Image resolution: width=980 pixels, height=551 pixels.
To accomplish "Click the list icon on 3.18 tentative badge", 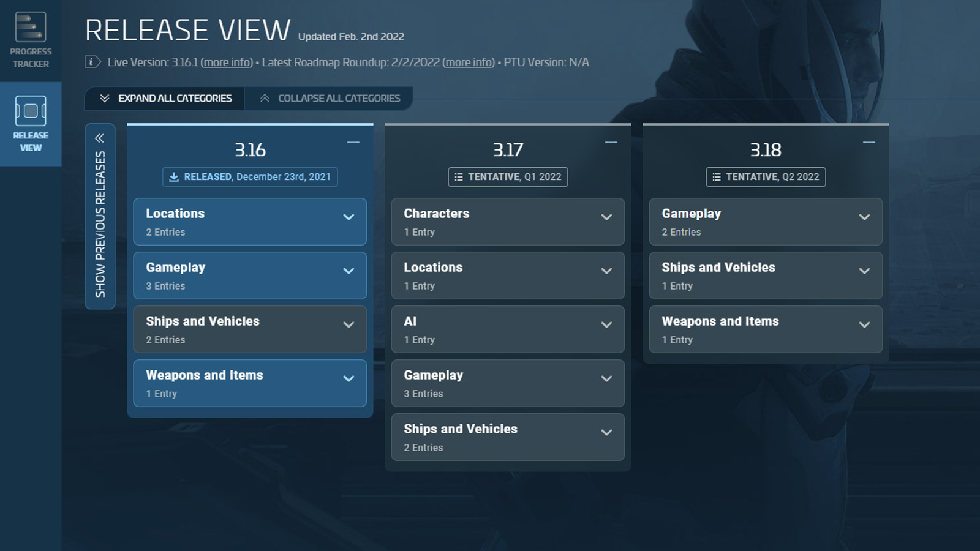I will [717, 177].
